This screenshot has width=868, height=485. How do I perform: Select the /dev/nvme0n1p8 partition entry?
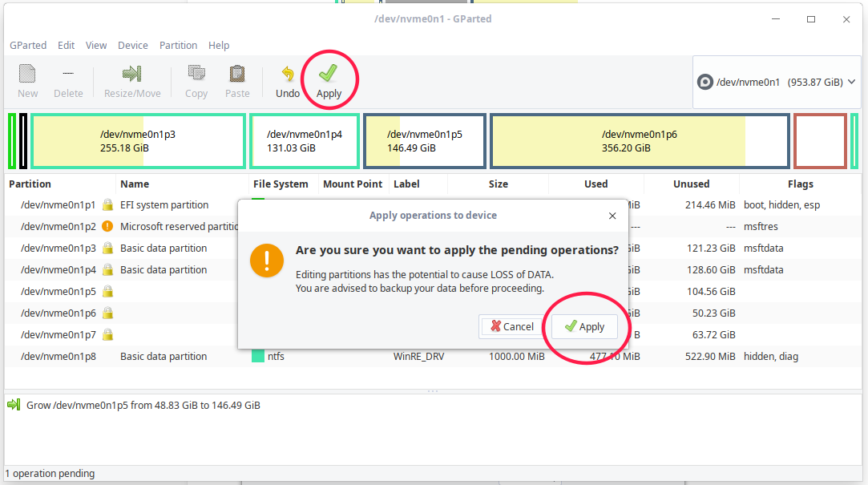pos(59,356)
